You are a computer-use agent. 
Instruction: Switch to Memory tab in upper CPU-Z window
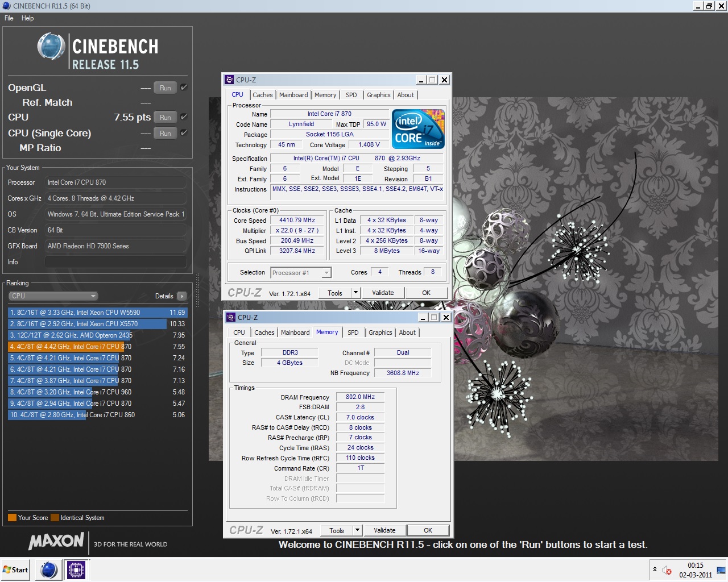[x=325, y=95]
